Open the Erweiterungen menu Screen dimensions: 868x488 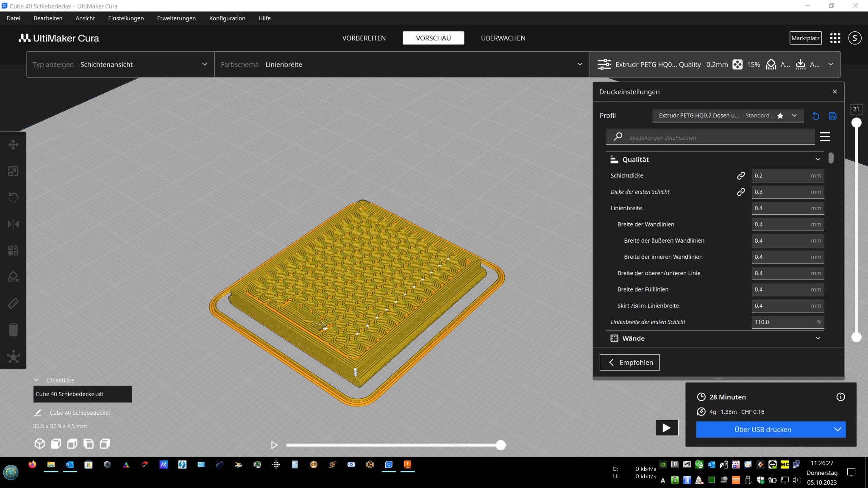[x=176, y=18]
